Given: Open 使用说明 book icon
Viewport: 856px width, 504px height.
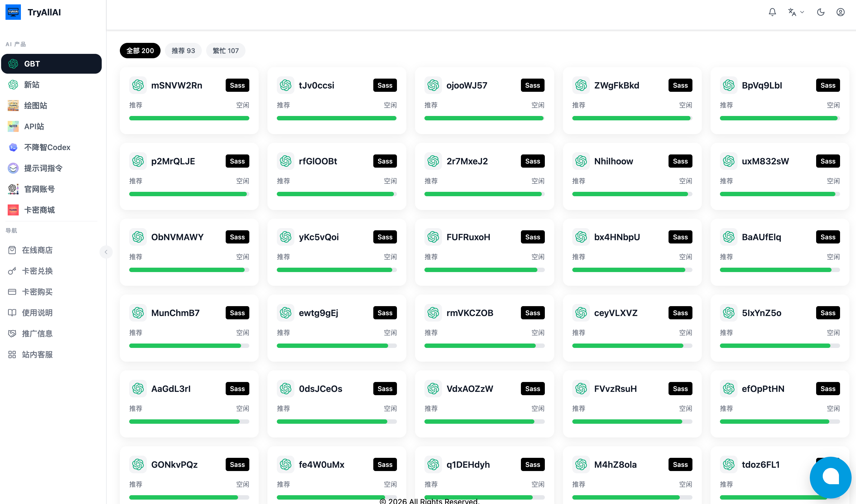Looking at the screenshot, I should 12,313.
